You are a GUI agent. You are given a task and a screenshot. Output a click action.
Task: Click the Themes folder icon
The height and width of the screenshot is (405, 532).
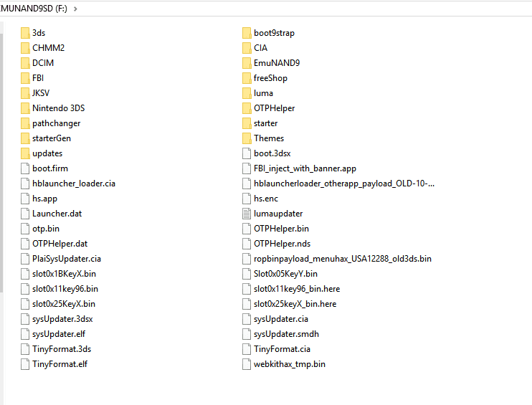coord(247,138)
